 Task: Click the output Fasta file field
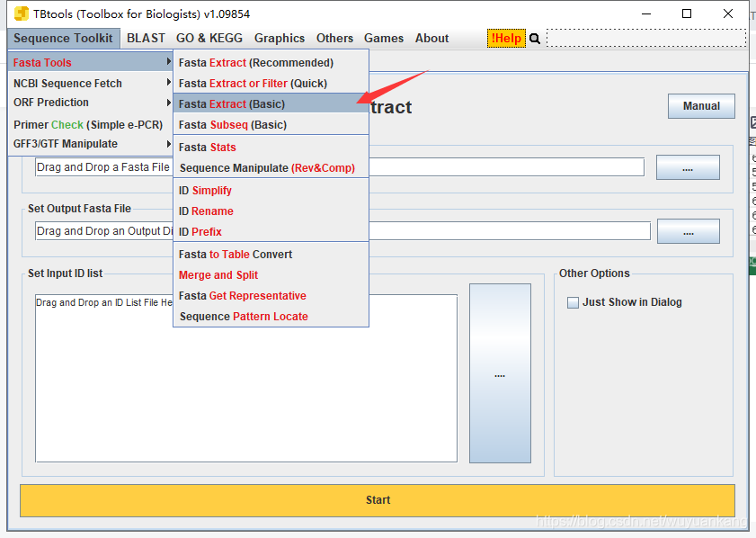342,231
